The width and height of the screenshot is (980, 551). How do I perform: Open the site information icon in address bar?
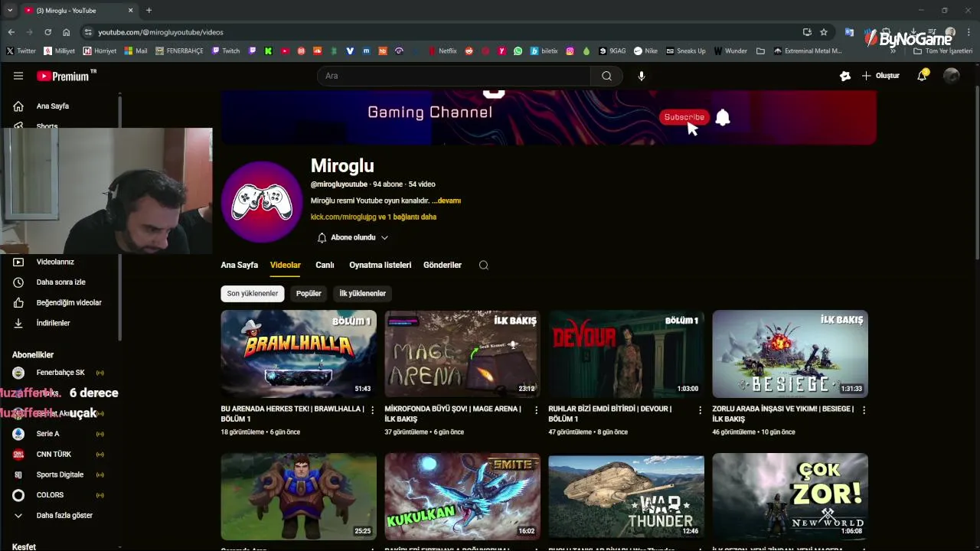coord(88,32)
